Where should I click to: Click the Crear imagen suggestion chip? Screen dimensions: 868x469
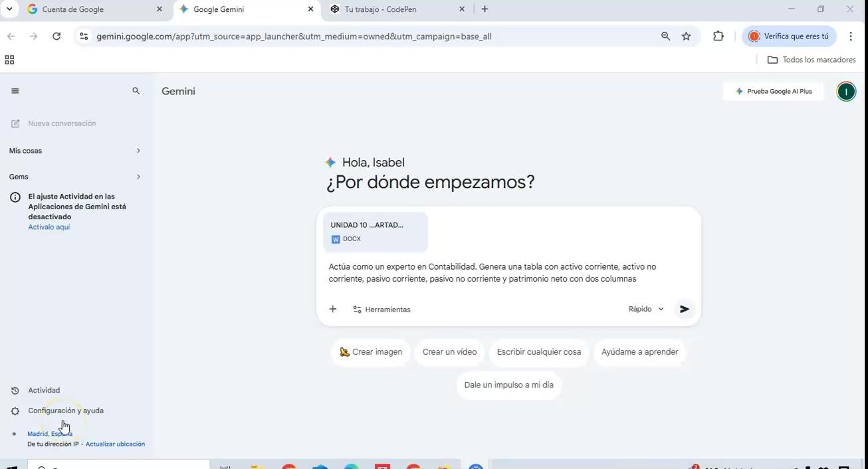(x=371, y=352)
